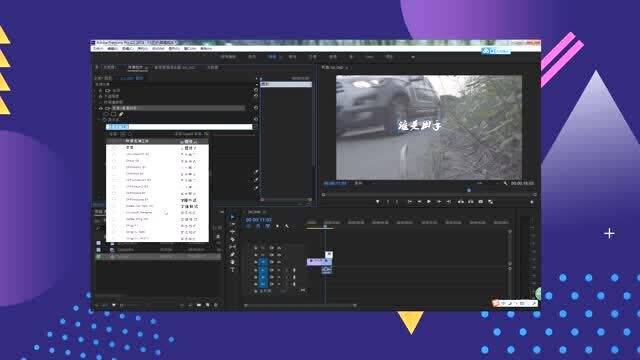The width and height of the screenshot is (640, 360).
Task: Click Mark In button in program monitor
Action: pyautogui.click(x=388, y=202)
